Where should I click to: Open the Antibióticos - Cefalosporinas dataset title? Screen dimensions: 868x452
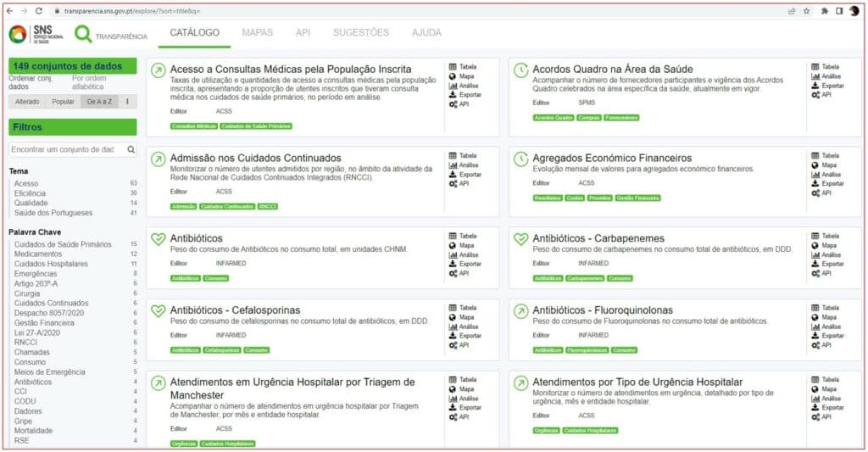pyautogui.click(x=235, y=310)
